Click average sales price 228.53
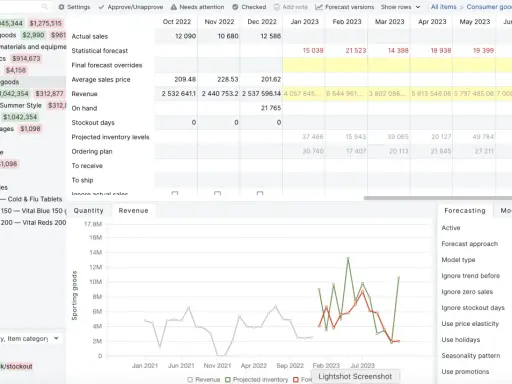512x384 pixels. tap(228, 79)
